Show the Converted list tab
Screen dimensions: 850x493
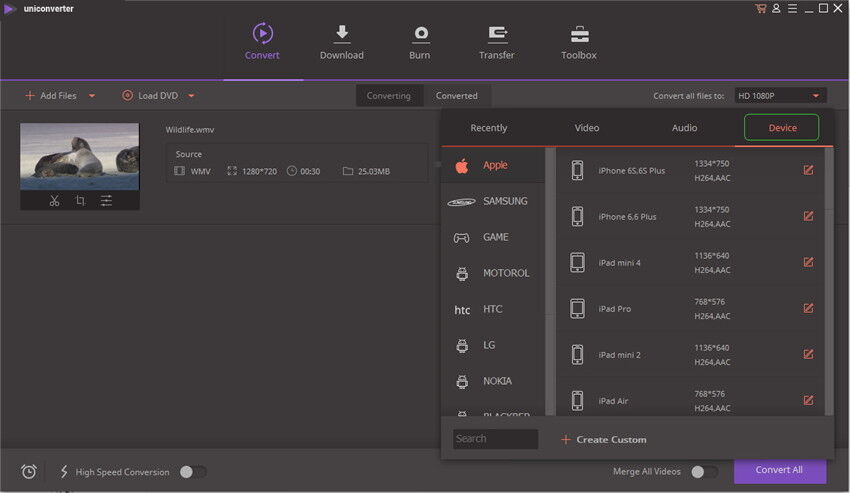click(x=457, y=95)
